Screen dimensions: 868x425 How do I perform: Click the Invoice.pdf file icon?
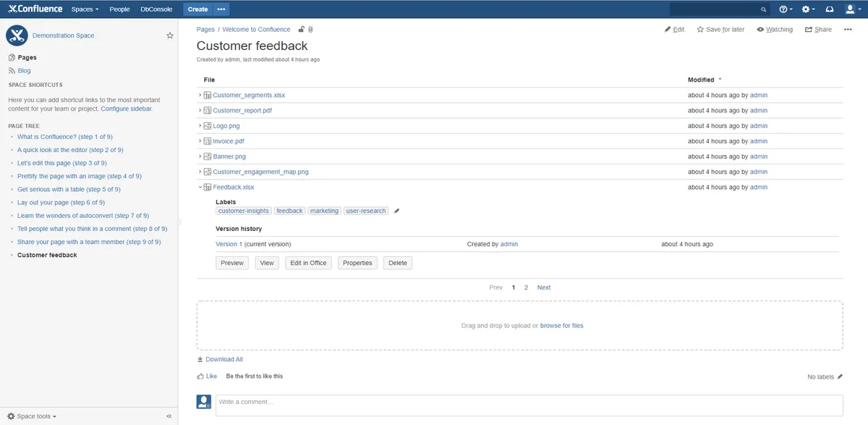(x=208, y=141)
